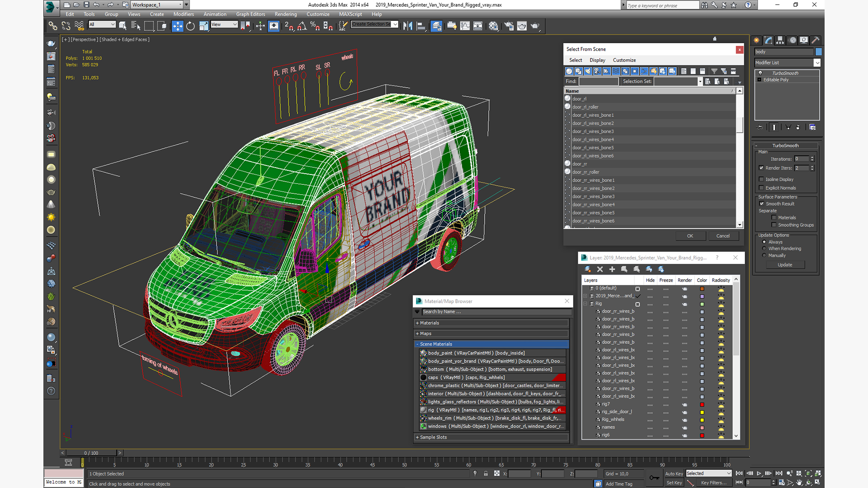Open the Rendering menu
Image resolution: width=868 pixels, height=488 pixels.
(x=286, y=14)
